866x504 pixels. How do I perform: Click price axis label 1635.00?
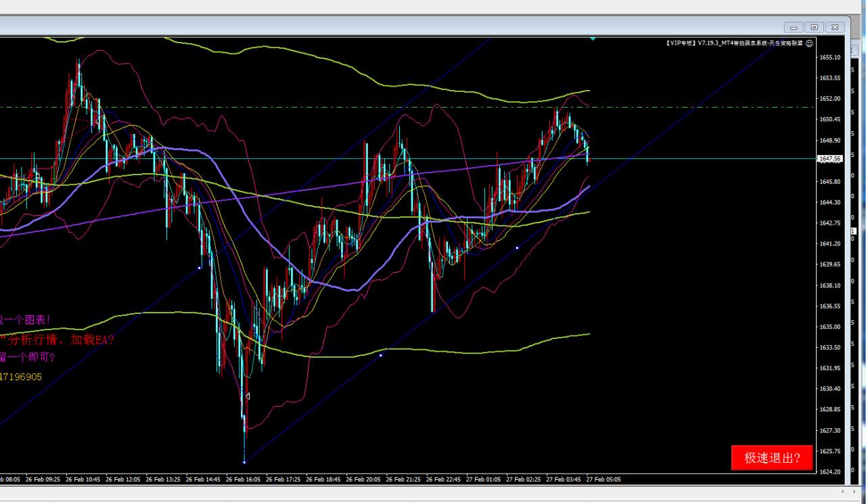click(829, 326)
